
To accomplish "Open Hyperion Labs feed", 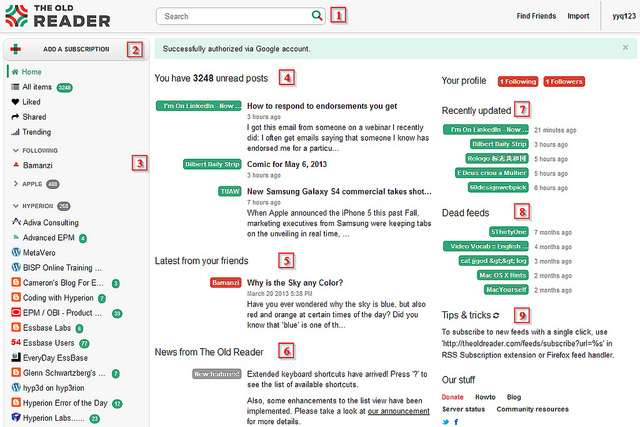I will point(53,418).
